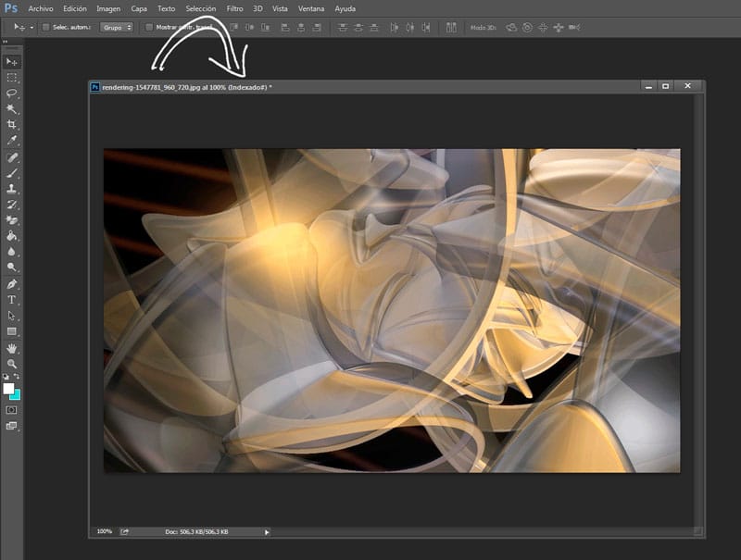Click the share icon in status bar

[124, 532]
